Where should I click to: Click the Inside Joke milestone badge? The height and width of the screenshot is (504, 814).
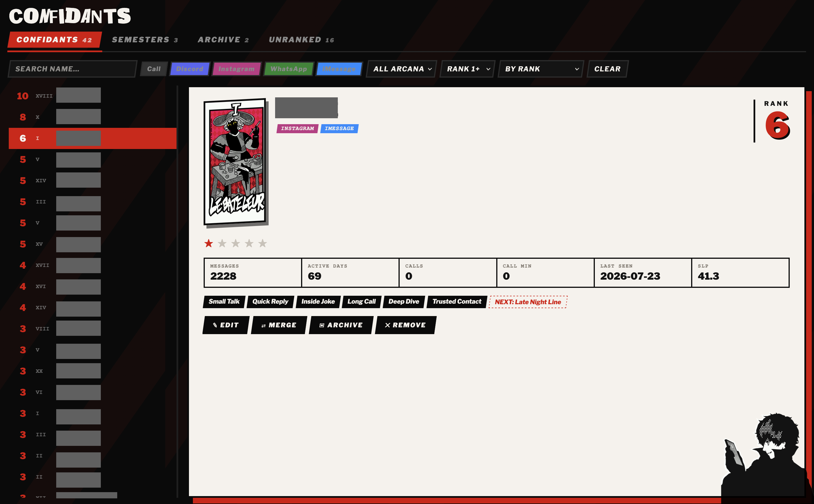[x=318, y=302]
